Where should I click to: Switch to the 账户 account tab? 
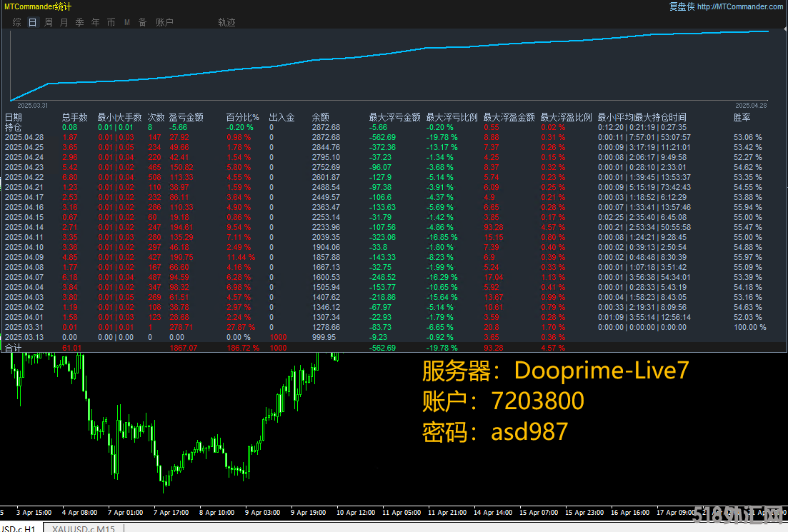click(164, 23)
